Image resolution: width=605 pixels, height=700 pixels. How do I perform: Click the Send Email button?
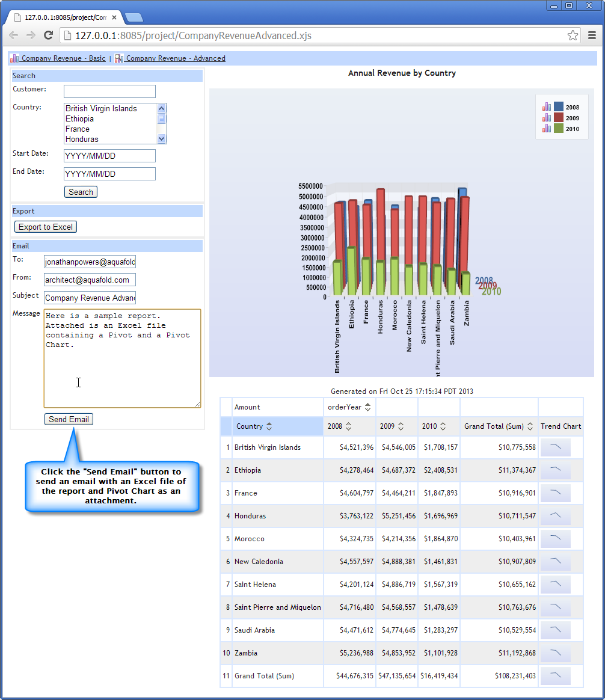tap(69, 419)
